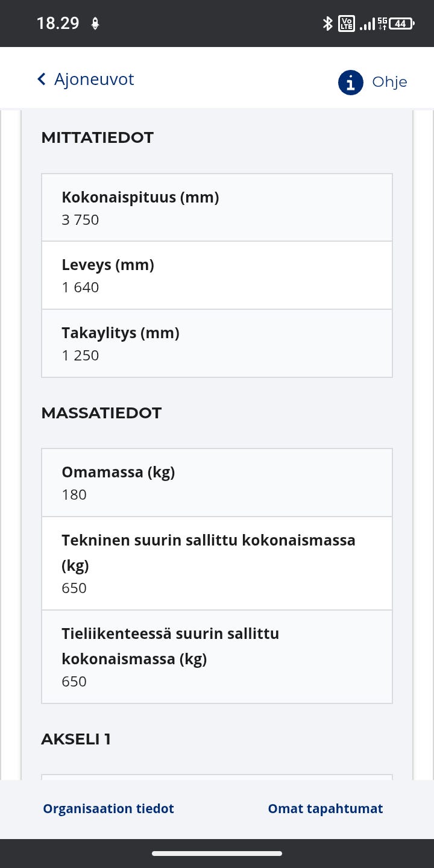Tap the back chevron beside Ajoneuvot
The width and height of the screenshot is (434, 868).
coord(40,79)
